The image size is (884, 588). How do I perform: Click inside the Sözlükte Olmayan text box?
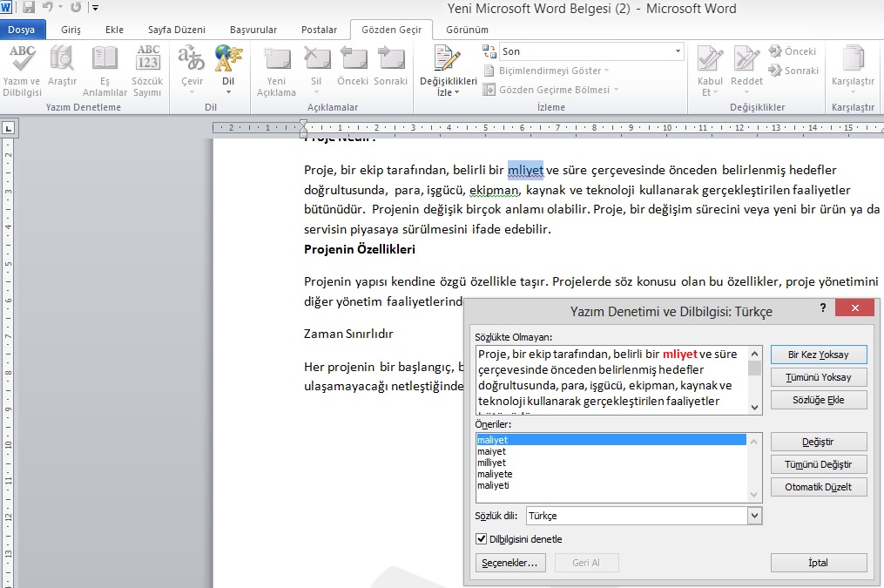pos(611,381)
